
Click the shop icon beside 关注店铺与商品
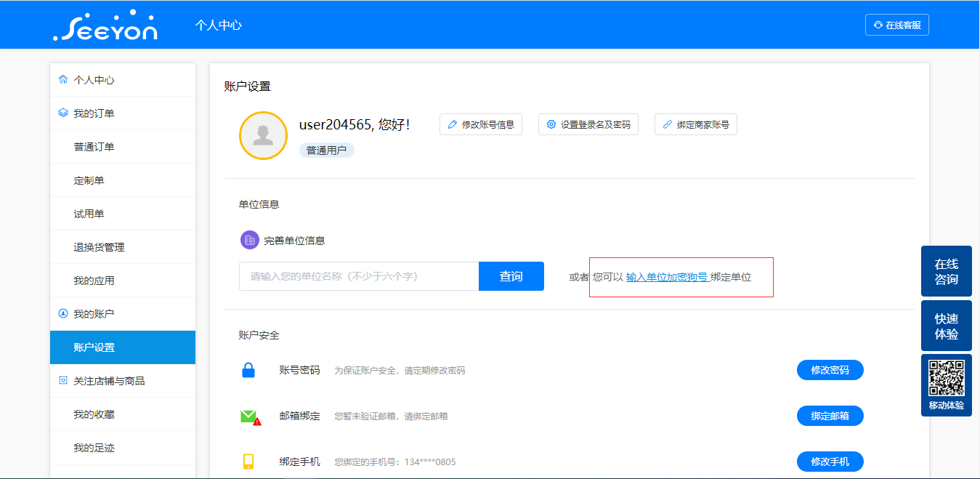(62, 381)
